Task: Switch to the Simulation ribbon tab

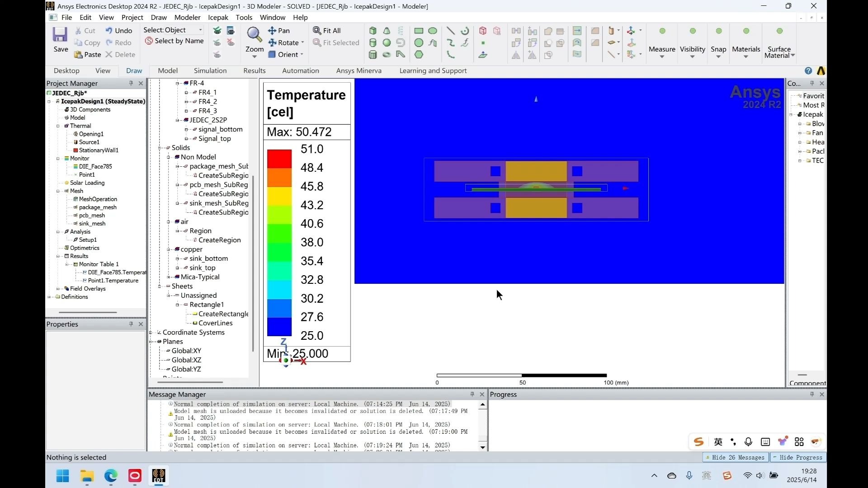Action: click(x=210, y=70)
